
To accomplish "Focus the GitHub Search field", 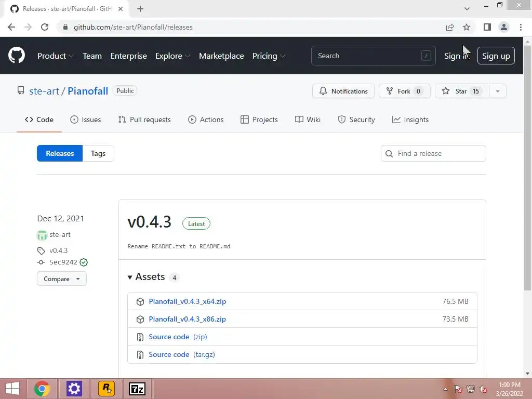I will pos(373,56).
